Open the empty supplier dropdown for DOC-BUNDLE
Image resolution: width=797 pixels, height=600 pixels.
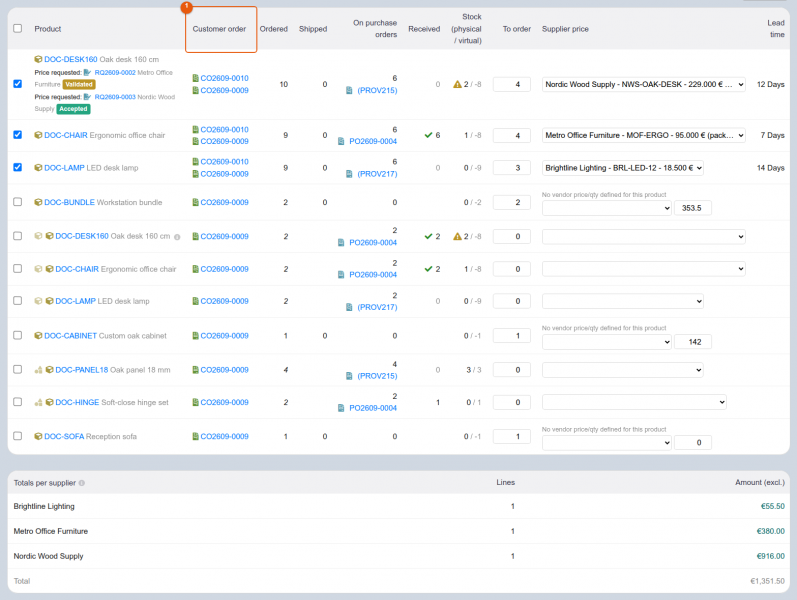coord(607,208)
